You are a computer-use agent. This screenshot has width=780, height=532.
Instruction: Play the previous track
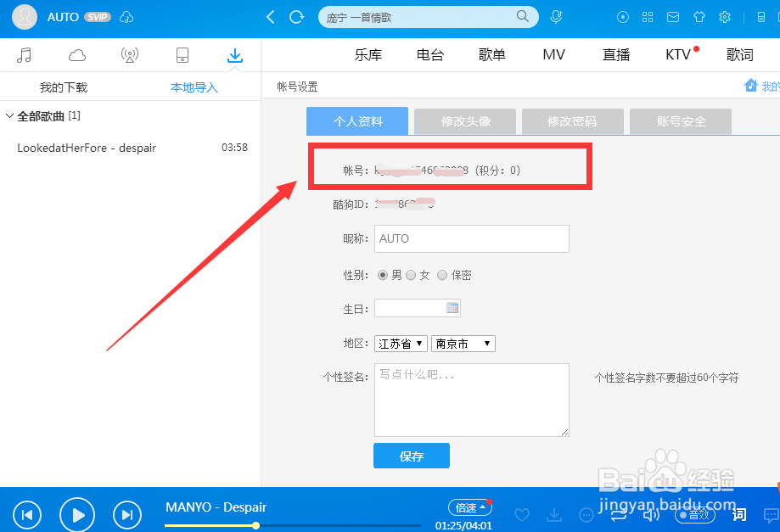27,514
